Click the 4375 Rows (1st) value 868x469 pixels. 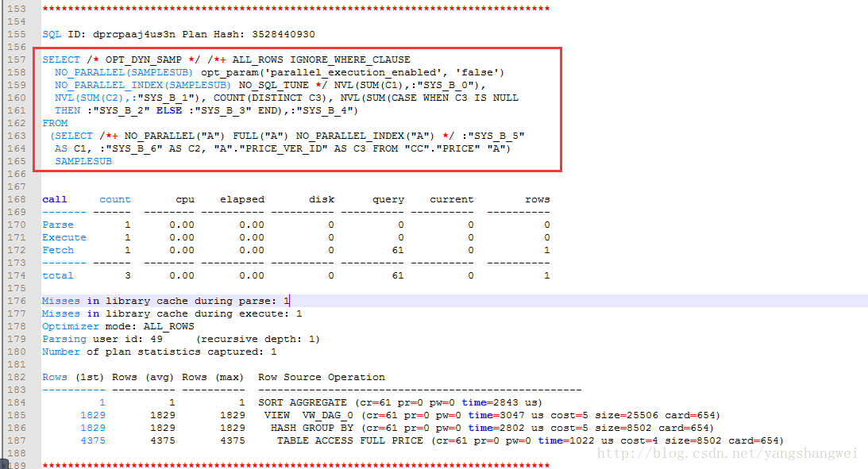point(92,441)
